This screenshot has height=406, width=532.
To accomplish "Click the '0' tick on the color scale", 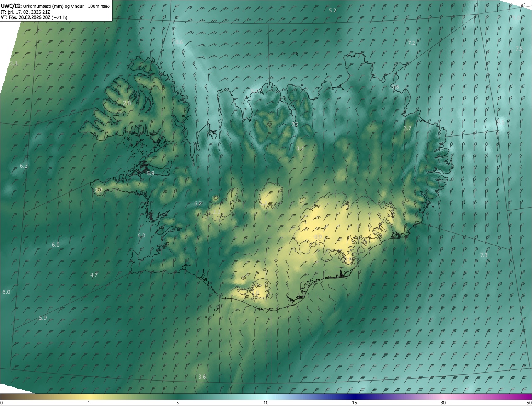I will [2, 403].
